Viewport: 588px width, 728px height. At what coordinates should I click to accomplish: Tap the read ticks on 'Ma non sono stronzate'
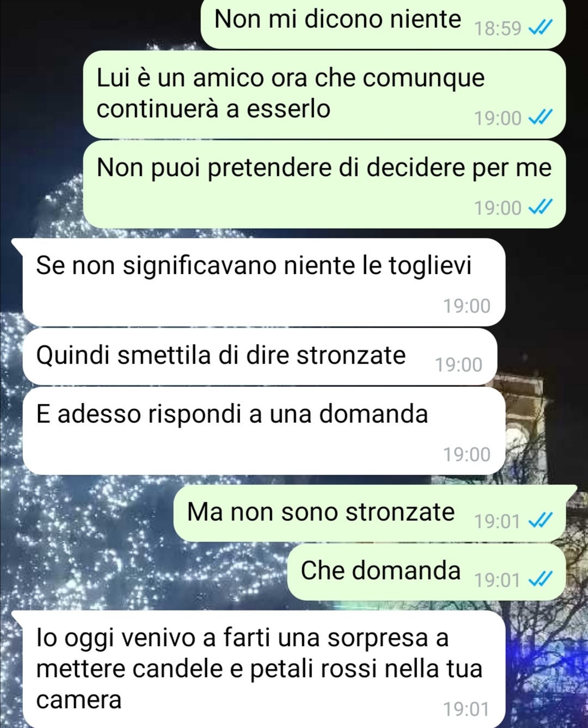[x=542, y=521]
